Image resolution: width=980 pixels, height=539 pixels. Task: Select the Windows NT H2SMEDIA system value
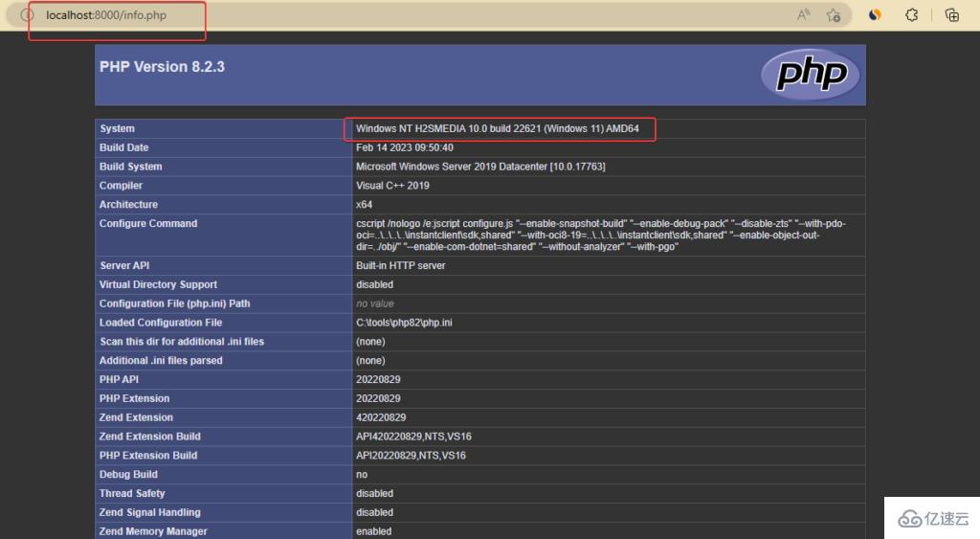pyautogui.click(x=498, y=129)
